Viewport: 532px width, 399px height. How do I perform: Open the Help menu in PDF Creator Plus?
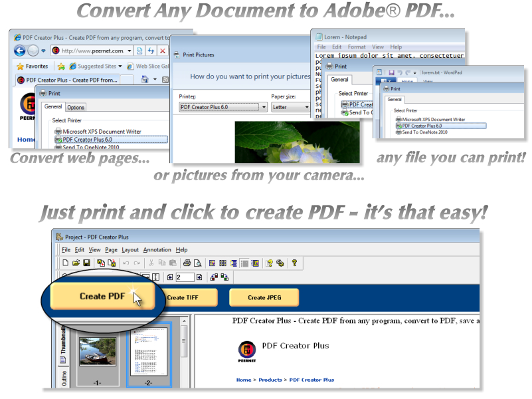tap(181, 250)
